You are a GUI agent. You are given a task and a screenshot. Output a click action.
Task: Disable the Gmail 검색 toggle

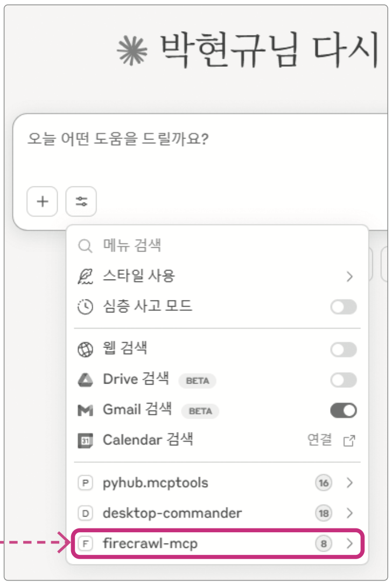pos(343,410)
